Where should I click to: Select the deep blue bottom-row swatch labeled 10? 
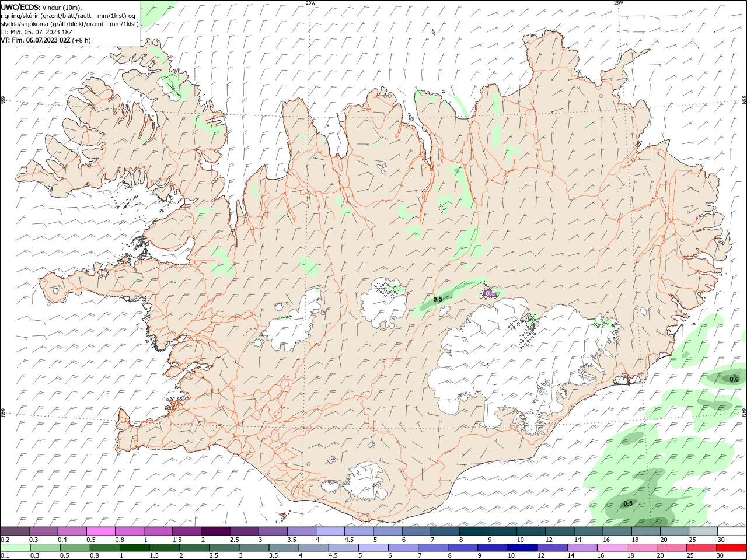click(x=522, y=547)
